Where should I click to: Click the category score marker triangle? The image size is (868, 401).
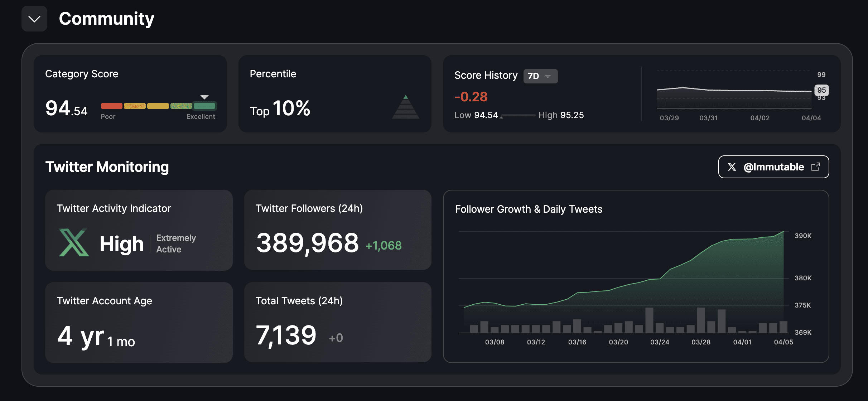tap(204, 97)
